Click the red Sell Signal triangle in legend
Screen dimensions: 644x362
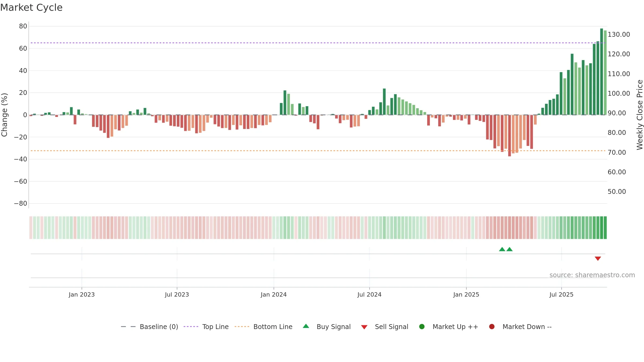[364, 327]
